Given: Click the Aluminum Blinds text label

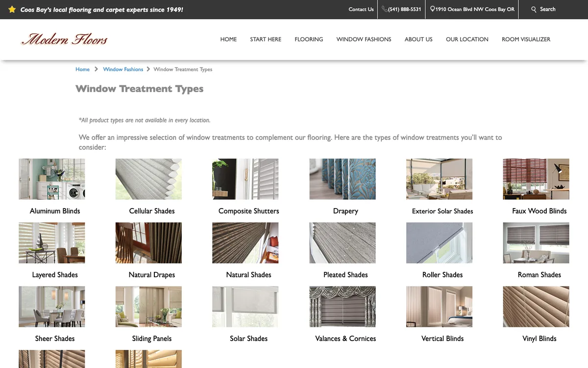Looking at the screenshot, I should pos(55,211).
